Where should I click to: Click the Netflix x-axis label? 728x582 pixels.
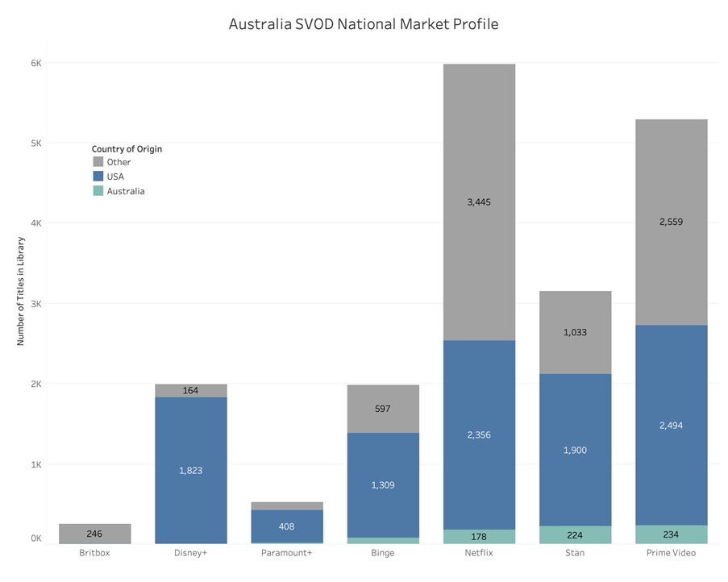click(479, 553)
